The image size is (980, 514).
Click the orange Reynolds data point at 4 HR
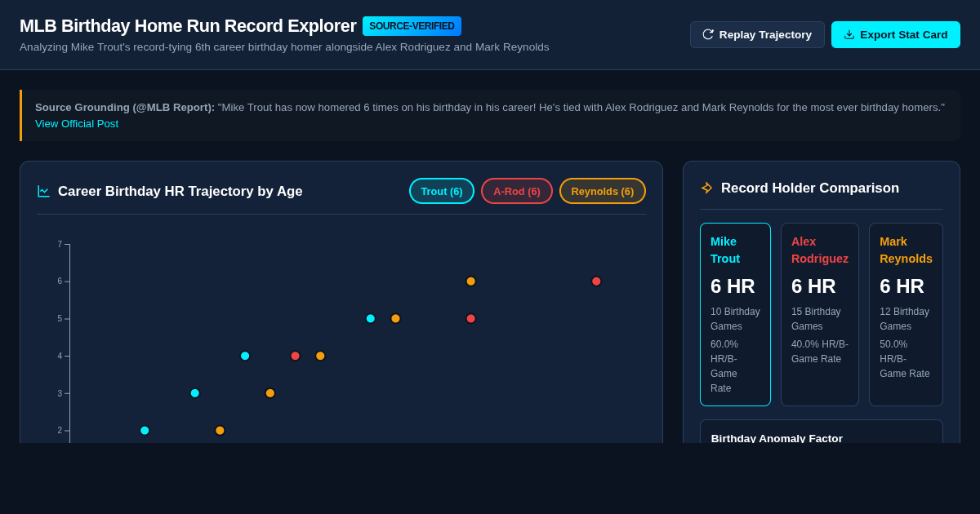click(320, 356)
